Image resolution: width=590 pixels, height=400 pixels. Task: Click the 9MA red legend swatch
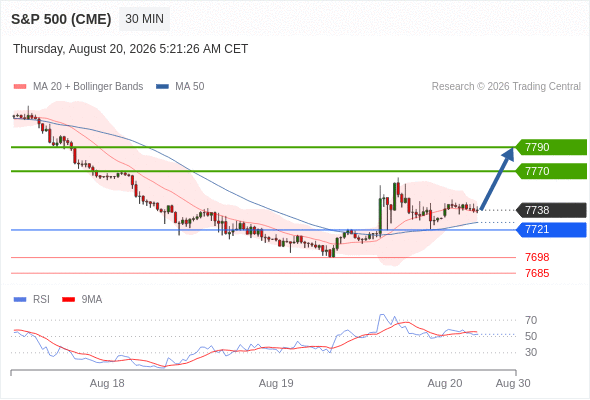click(68, 300)
